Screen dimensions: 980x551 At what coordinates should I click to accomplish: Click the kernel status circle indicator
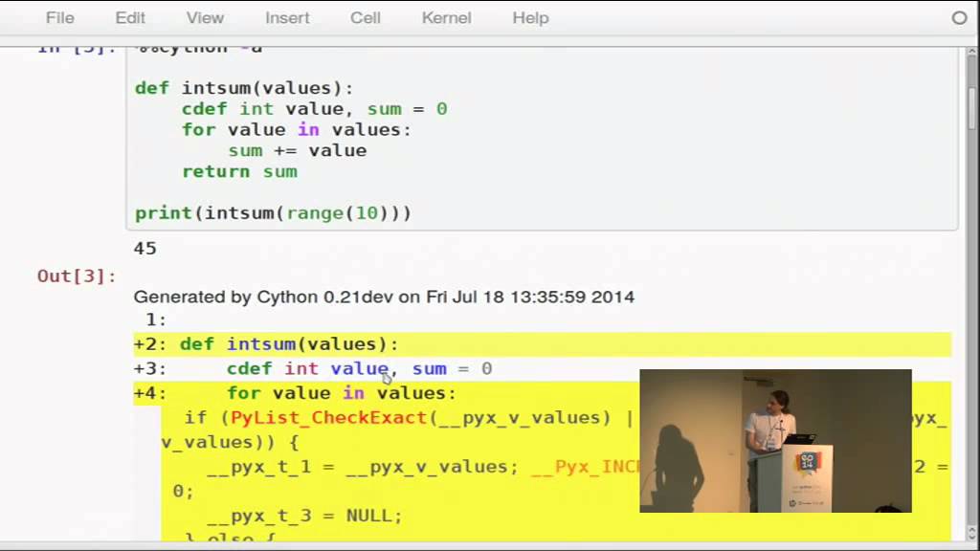coord(959,18)
